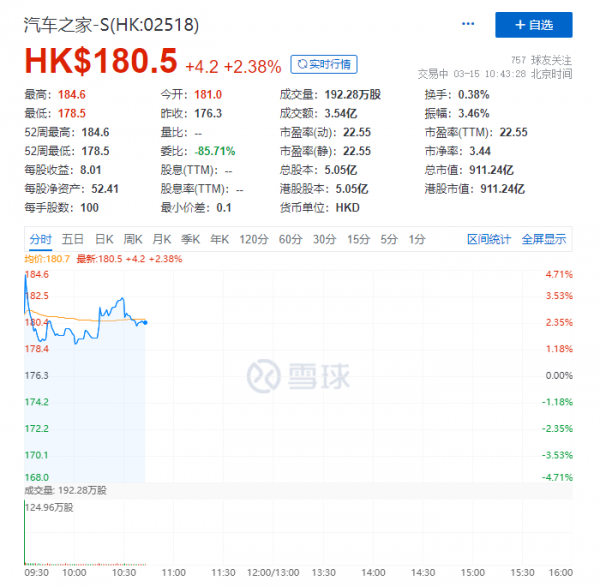Viewport: 600px width, 587px height.
Task: Open the 月K monthly candlestick tab
Action: (161, 239)
